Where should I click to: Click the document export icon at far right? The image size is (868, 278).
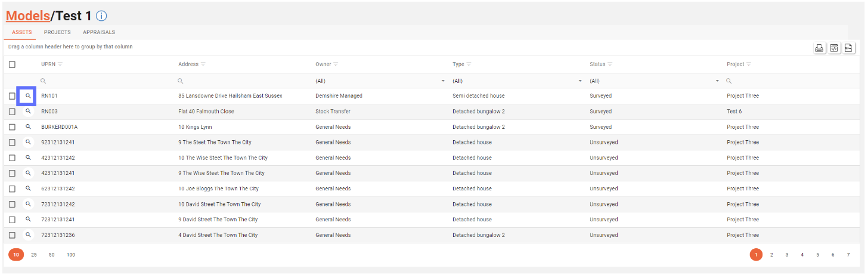[849, 48]
